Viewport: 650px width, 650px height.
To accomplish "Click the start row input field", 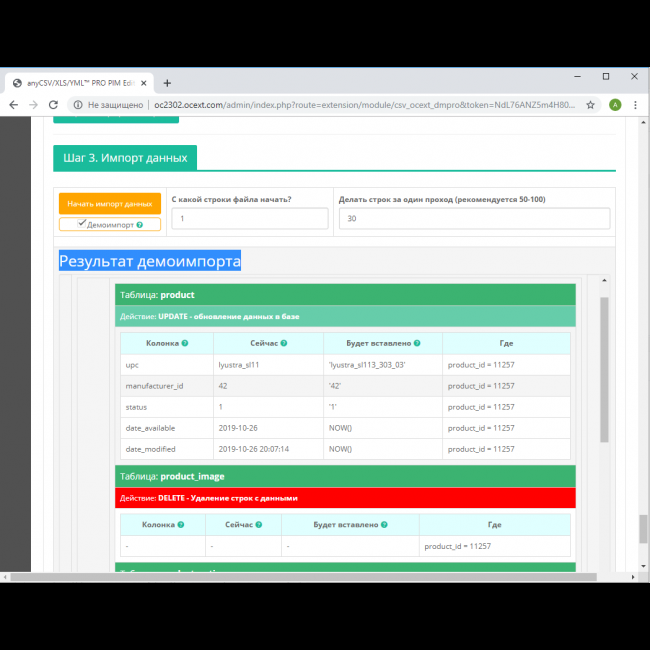I will (249, 218).
